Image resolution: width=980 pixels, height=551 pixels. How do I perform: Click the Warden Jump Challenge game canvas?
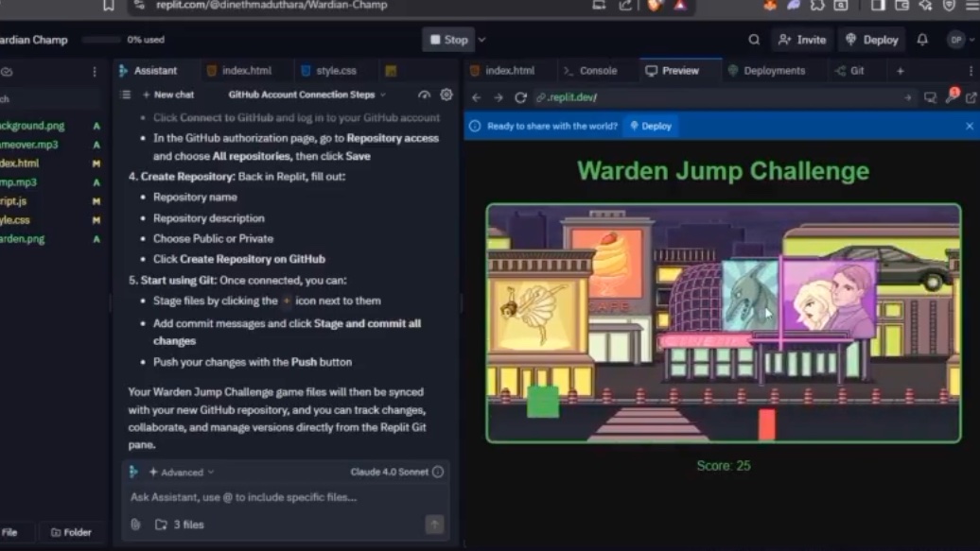723,323
